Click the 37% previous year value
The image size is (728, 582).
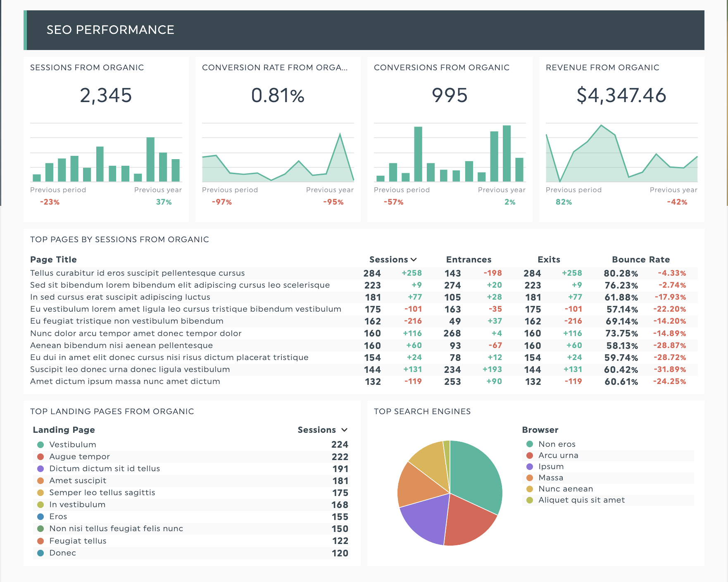[x=164, y=202]
